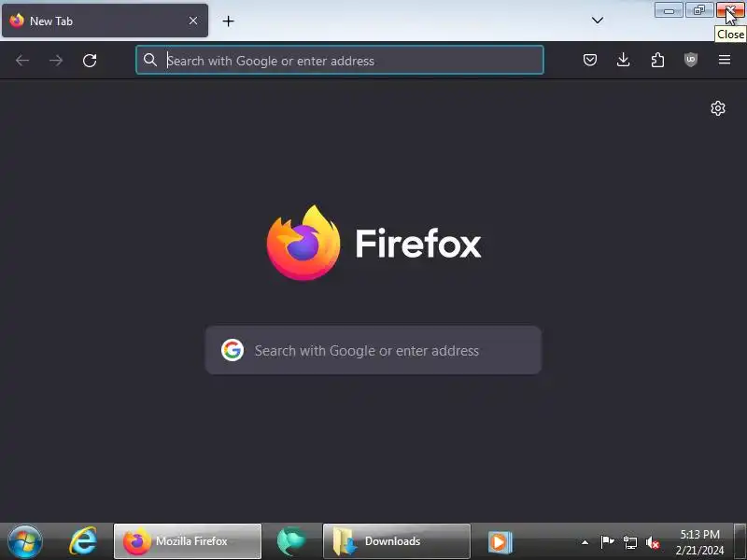Screen dimensions: 747x560
Task: Open the list all tabs chevron
Action: [597, 21]
